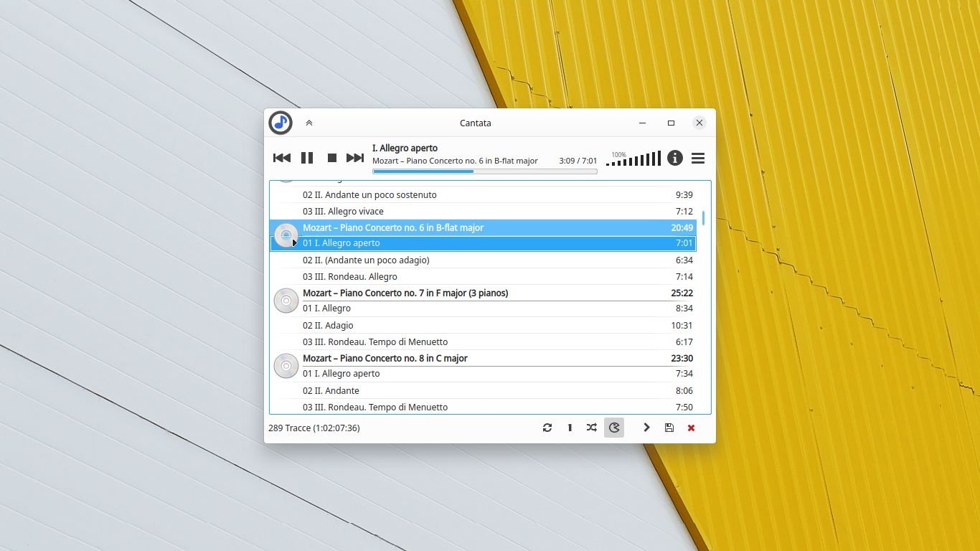980x551 pixels.
Task: Click the CD cover icon of Concerto no. 7
Action: point(286,301)
